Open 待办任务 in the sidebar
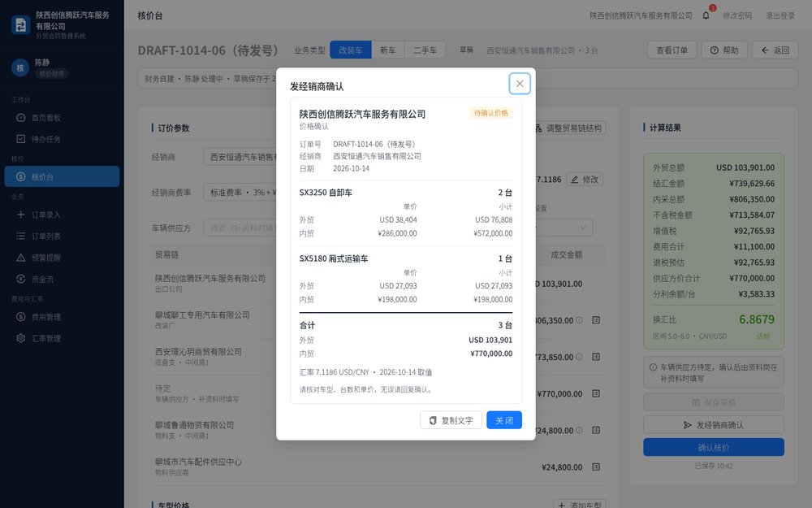Viewport: 812px width, 508px height. click(x=63, y=139)
